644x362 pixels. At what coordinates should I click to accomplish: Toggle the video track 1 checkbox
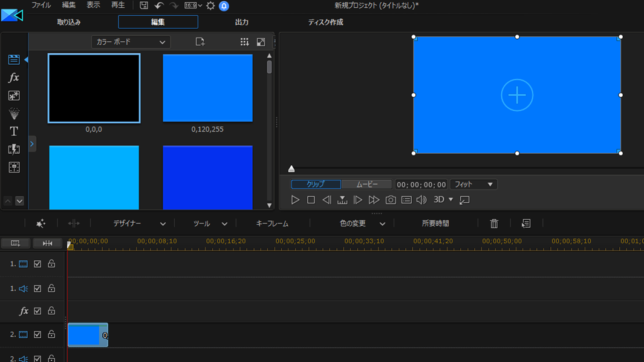click(37, 264)
